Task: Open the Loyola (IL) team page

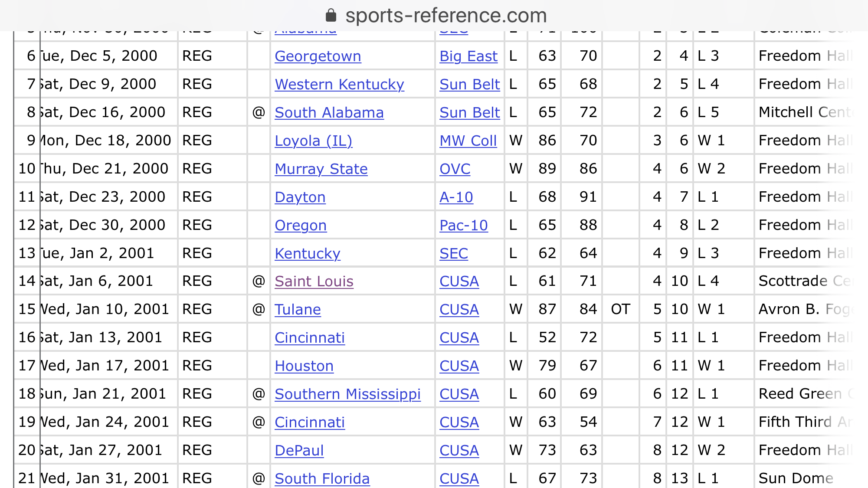Action: [x=314, y=141]
